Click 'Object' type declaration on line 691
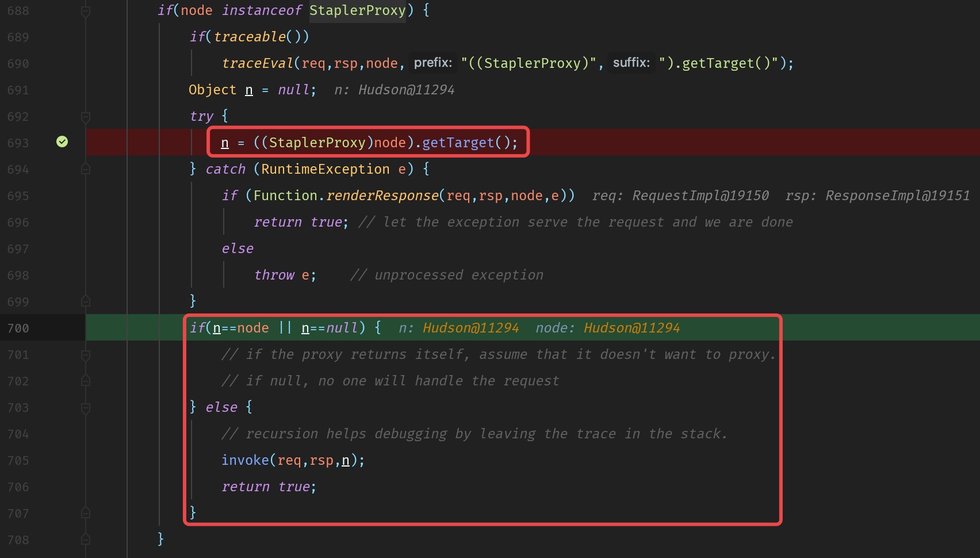Screen dimensions: 980x558 (212, 90)
